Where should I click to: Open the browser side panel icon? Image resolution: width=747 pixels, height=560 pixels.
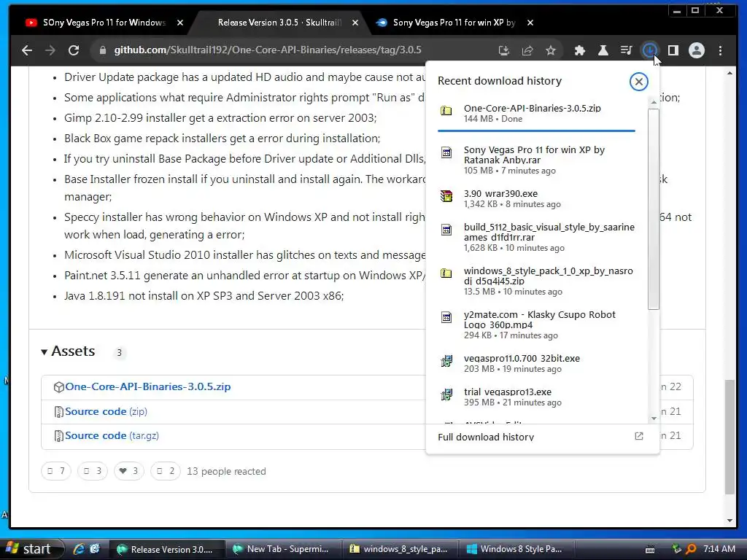pos(673,50)
